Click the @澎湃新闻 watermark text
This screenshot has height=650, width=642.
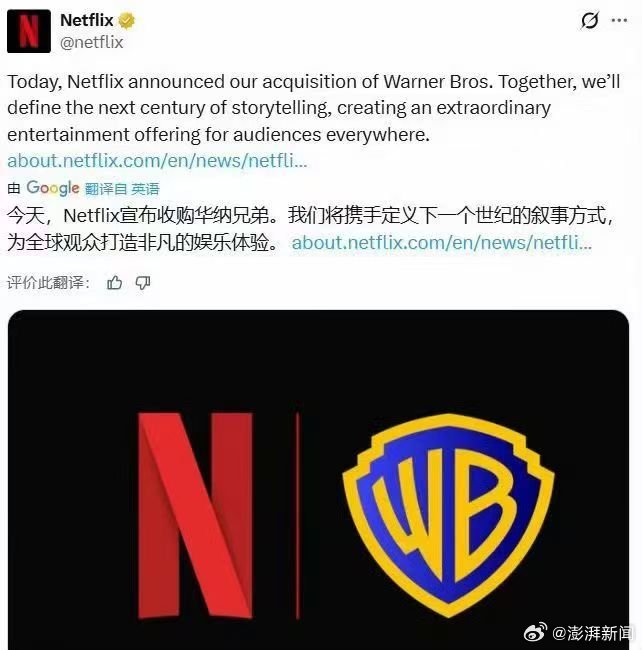click(593, 633)
